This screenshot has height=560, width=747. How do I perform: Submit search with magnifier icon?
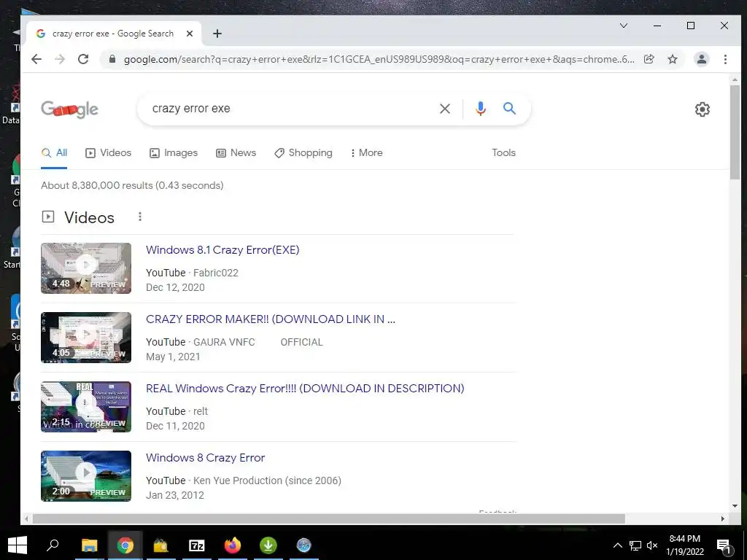[509, 109]
